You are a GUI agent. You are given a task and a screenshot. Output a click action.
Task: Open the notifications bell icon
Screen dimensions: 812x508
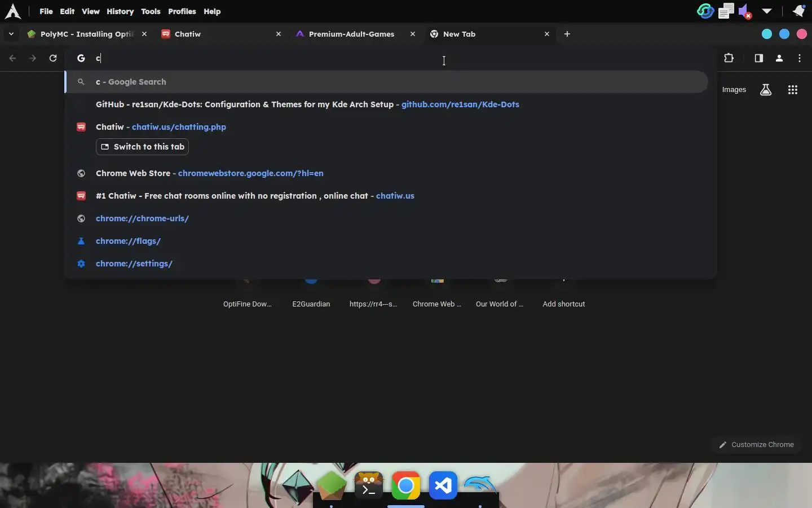coord(799,11)
